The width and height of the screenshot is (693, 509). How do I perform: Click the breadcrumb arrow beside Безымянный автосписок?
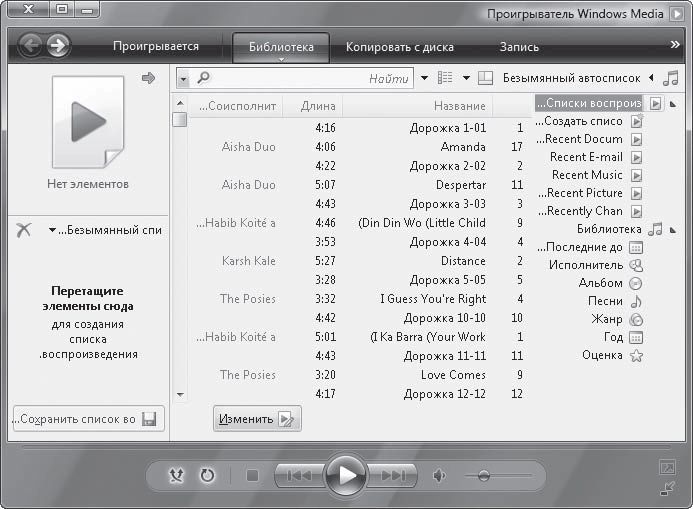(651, 78)
